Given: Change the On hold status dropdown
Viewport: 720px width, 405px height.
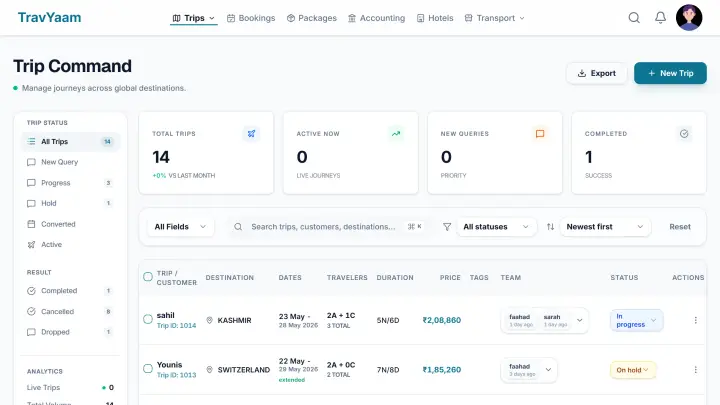Looking at the screenshot, I should (x=633, y=370).
